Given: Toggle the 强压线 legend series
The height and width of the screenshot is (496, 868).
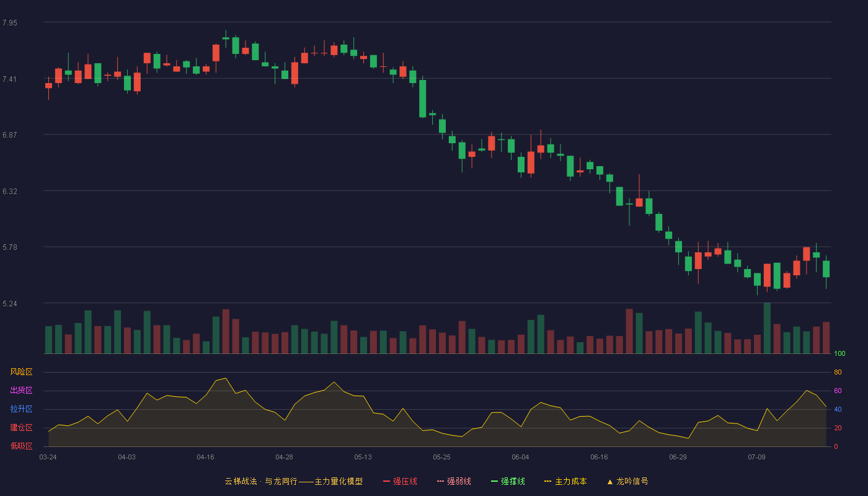Looking at the screenshot, I should (x=400, y=481).
